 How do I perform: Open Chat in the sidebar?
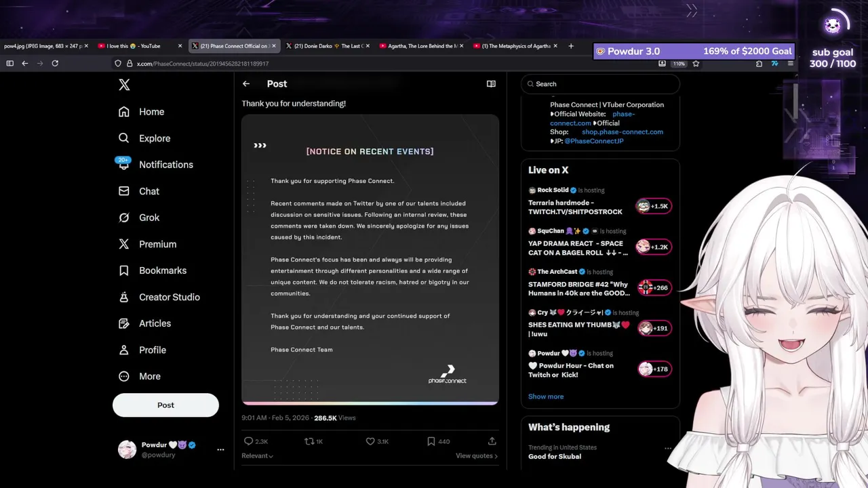click(x=139, y=191)
